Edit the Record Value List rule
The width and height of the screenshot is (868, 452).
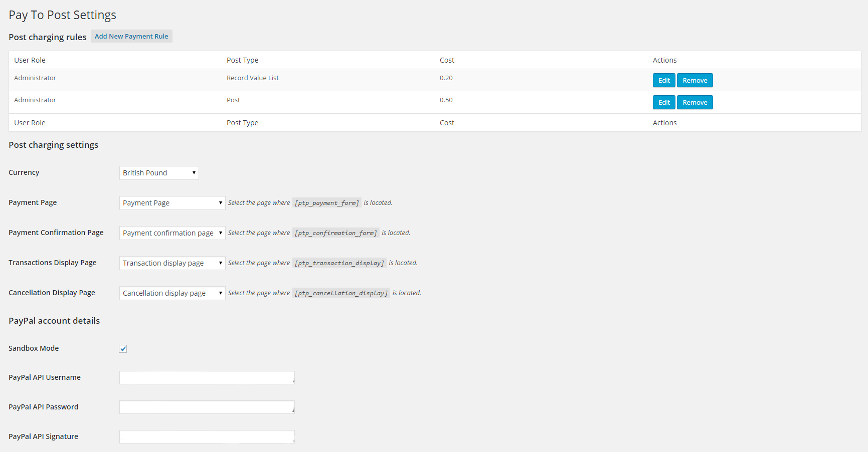coord(664,80)
